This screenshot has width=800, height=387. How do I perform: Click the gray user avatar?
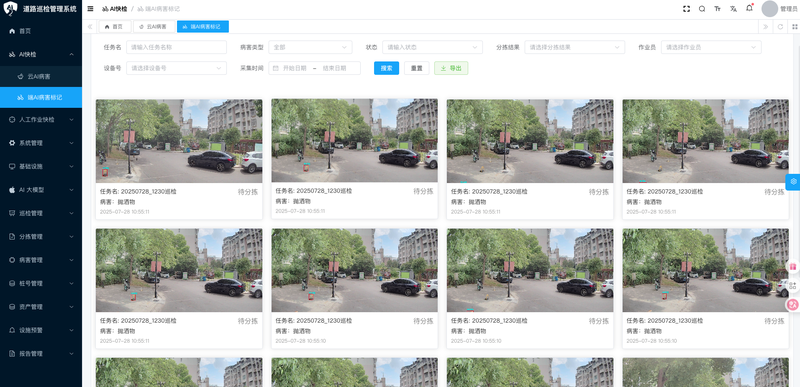point(769,9)
